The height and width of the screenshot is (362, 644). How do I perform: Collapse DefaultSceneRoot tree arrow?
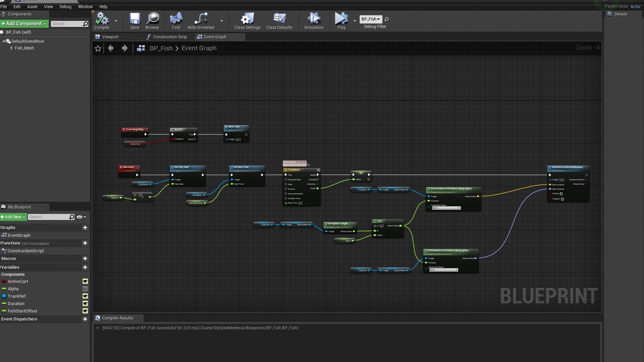pyautogui.click(x=4, y=41)
